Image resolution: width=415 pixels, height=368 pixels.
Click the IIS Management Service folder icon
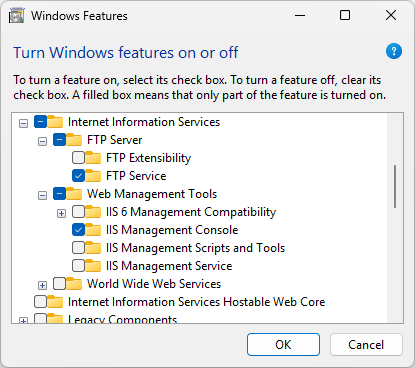93,266
